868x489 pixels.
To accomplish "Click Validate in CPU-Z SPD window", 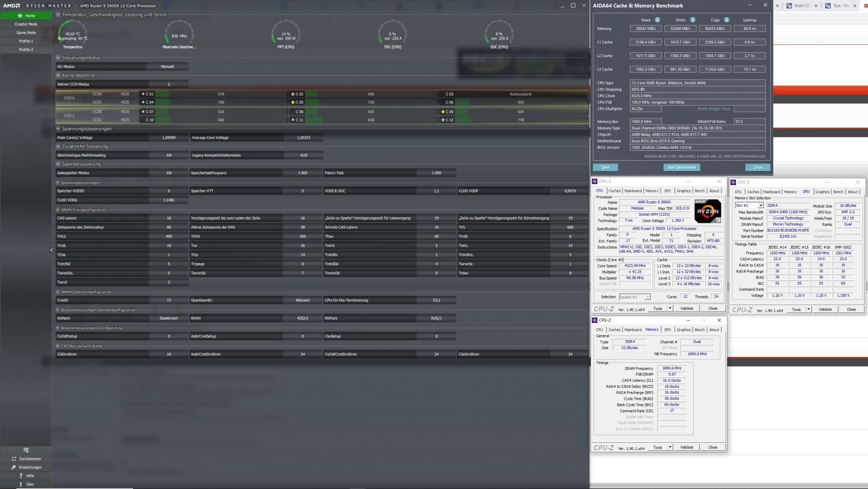I will point(825,309).
